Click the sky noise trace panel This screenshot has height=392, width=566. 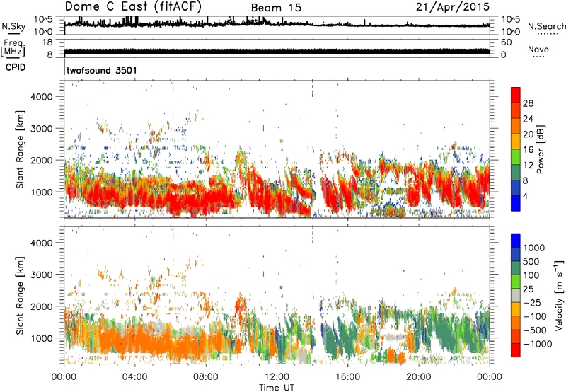click(277, 25)
